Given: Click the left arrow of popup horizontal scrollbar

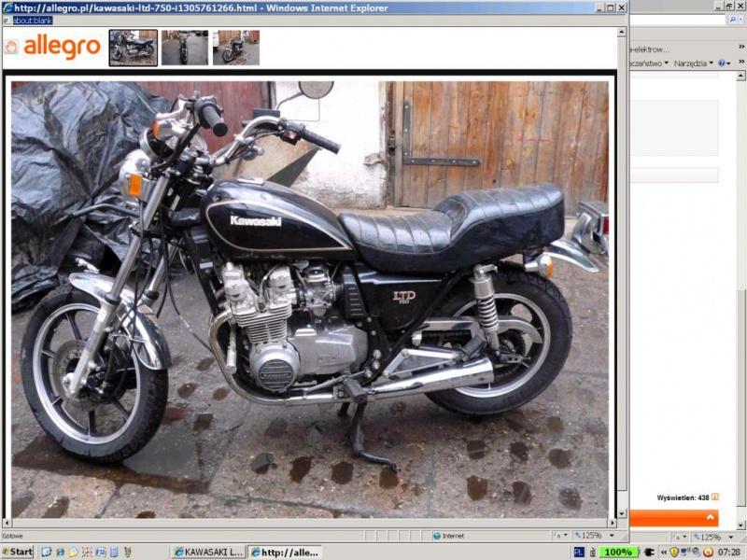Looking at the screenshot, I should (x=7, y=523).
